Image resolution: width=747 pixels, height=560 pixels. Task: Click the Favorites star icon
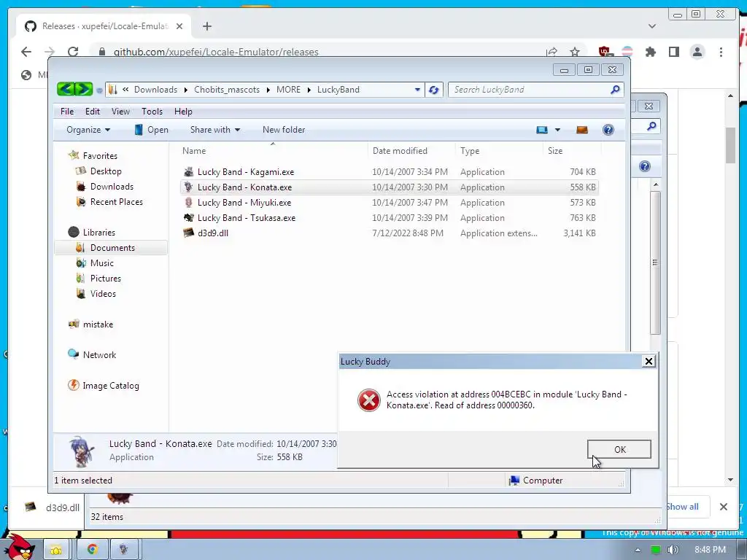coord(74,155)
